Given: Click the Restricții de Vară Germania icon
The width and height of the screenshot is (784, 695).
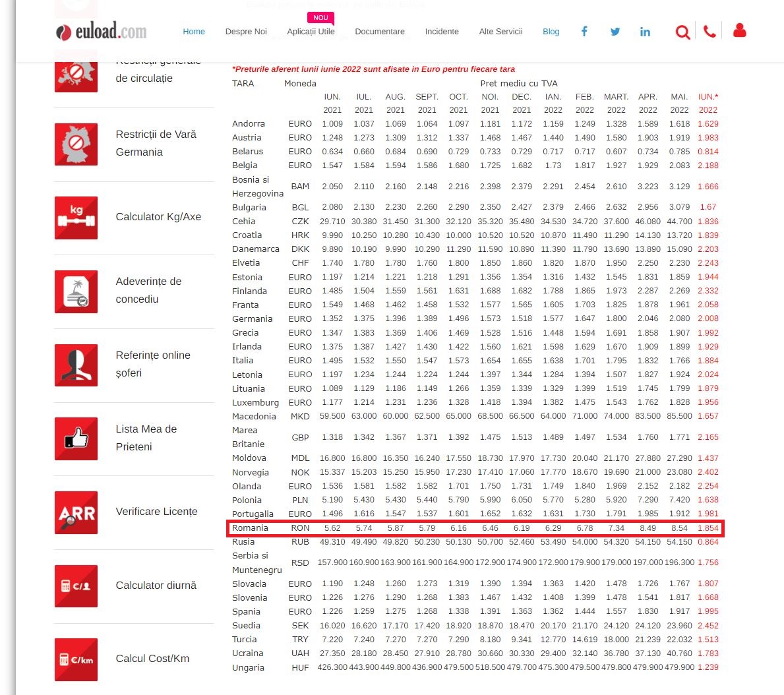Looking at the screenshot, I should [76, 144].
